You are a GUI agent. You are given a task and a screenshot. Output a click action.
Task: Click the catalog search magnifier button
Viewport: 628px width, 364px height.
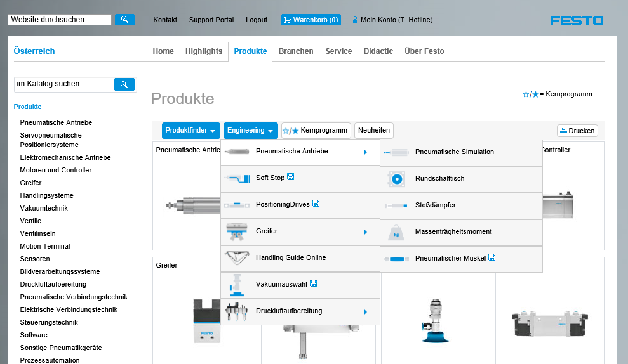click(x=124, y=84)
